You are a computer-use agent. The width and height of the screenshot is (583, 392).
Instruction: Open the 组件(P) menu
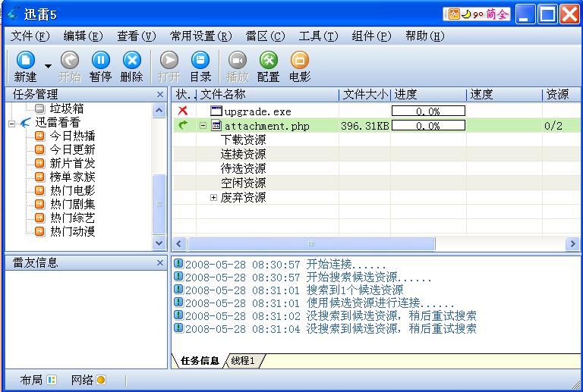(x=371, y=36)
